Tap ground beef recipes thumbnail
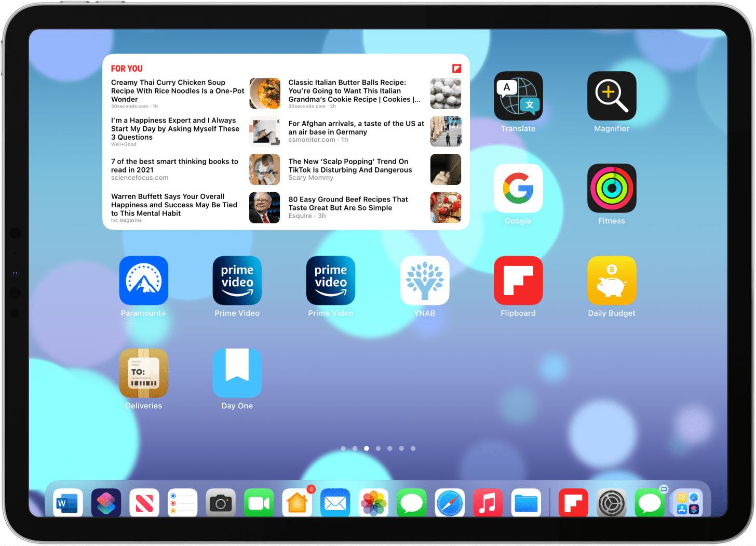Screen dimensions: 756x546 click(446, 208)
